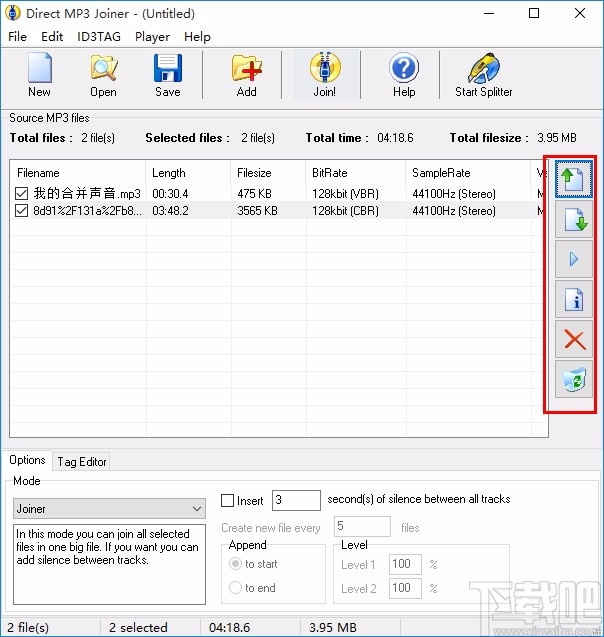This screenshot has height=637, width=604.
Task: Click the mode description text box
Action: coord(109,564)
